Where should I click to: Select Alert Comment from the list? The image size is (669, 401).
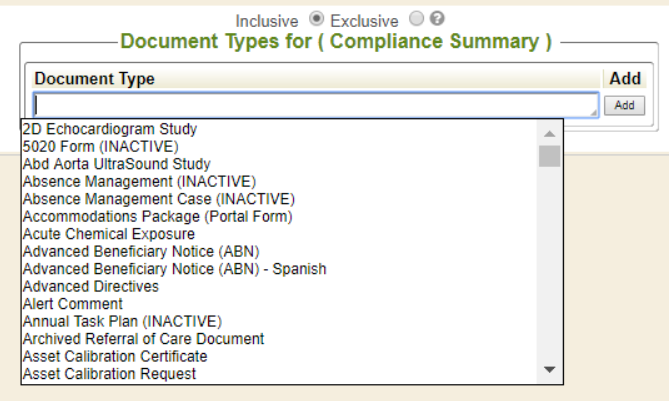pos(72,304)
